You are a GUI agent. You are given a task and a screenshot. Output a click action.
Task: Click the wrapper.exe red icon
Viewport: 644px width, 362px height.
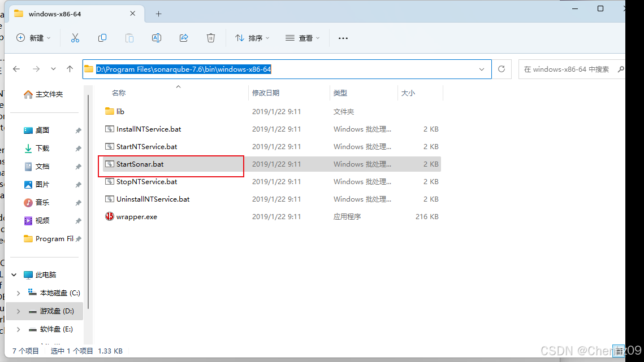[109, 216]
